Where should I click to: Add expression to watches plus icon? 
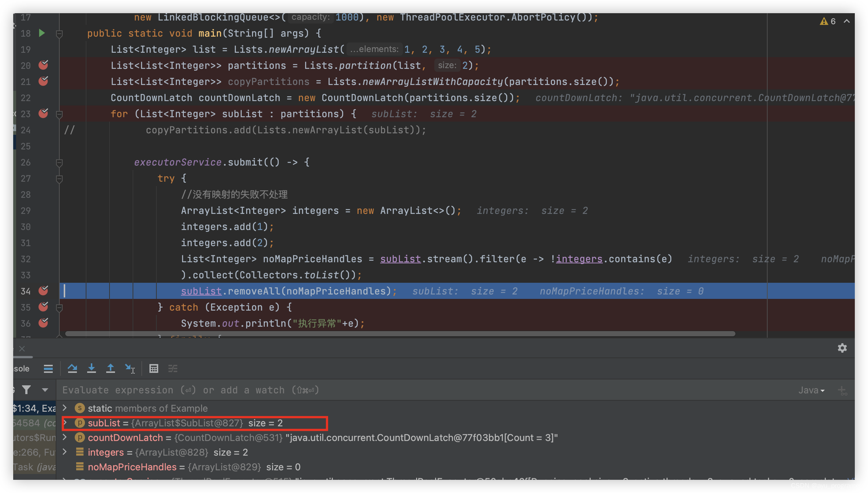842,390
